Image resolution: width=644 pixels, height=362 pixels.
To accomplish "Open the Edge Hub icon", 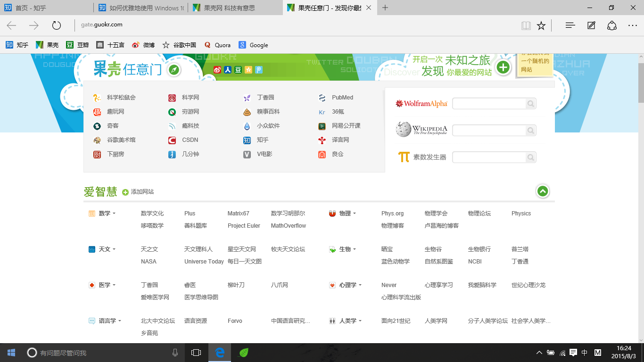I will coord(570,25).
